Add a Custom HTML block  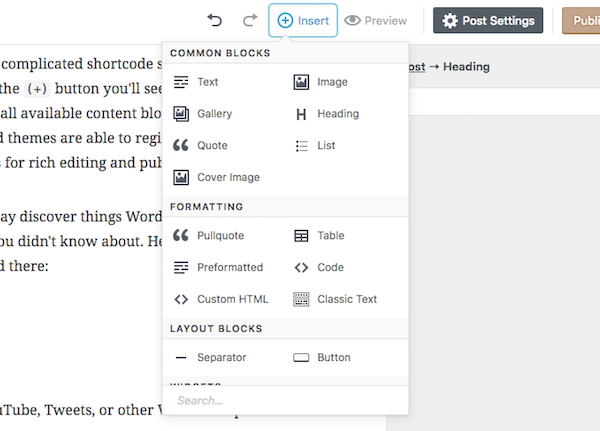point(220,299)
